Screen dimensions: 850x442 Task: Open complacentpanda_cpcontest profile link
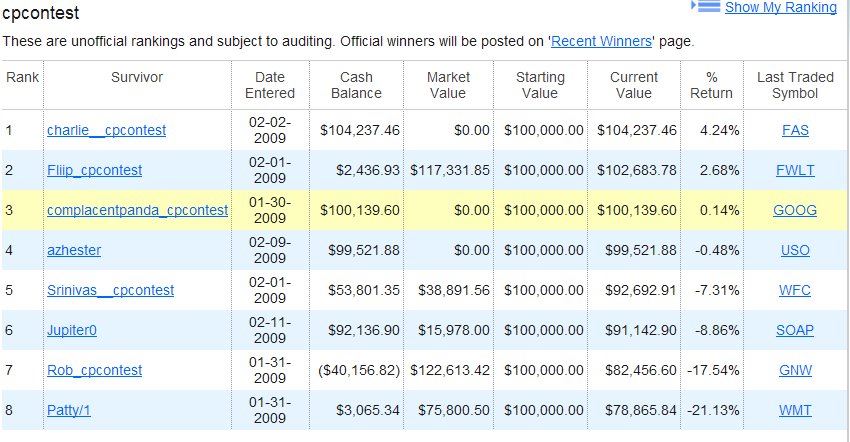point(137,210)
